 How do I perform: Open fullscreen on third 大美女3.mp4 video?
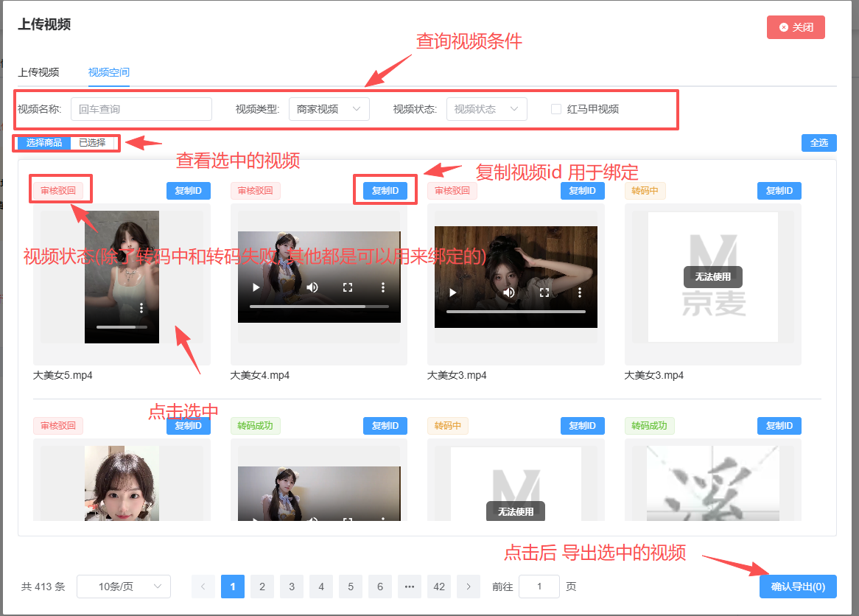click(x=544, y=293)
